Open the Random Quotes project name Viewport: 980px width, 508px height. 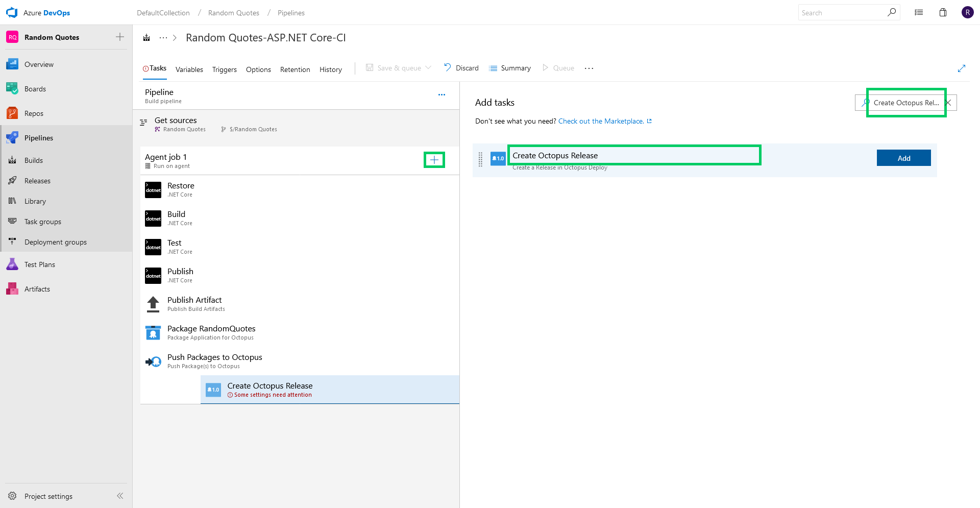pos(52,37)
